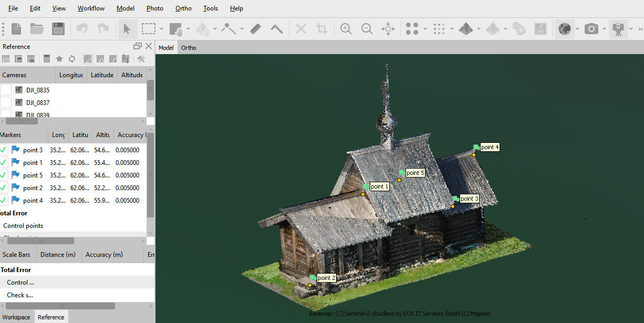Click the Save project icon
The height and width of the screenshot is (323, 644).
click(58, 29)
